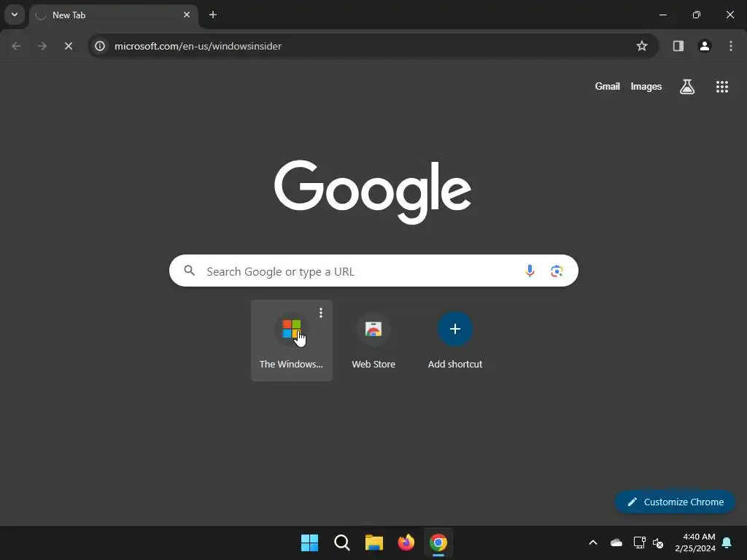
Task: Open the notifications bell icon
Action: (727, 542)
